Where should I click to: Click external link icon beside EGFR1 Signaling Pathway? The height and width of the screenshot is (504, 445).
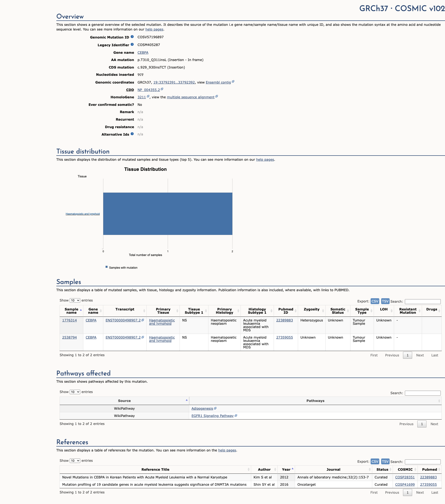236,416
